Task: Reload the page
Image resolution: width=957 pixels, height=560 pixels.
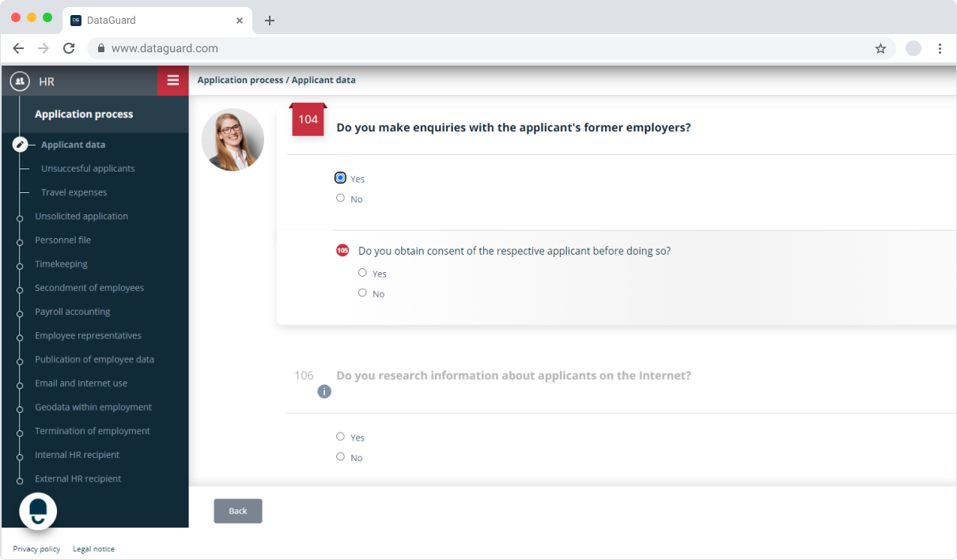Action: click(69, 48)
